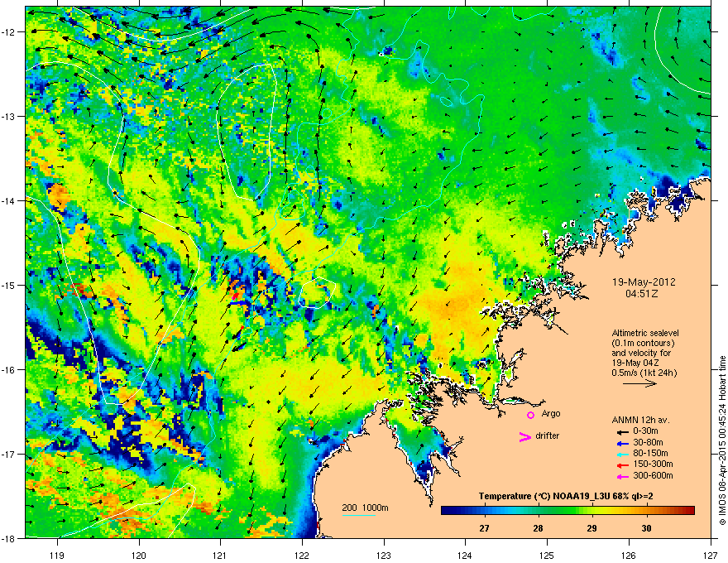Click the colorbar tick label 30
This screenshot has width=728, height=563.
pyautogui.click(x=646, y=528)
